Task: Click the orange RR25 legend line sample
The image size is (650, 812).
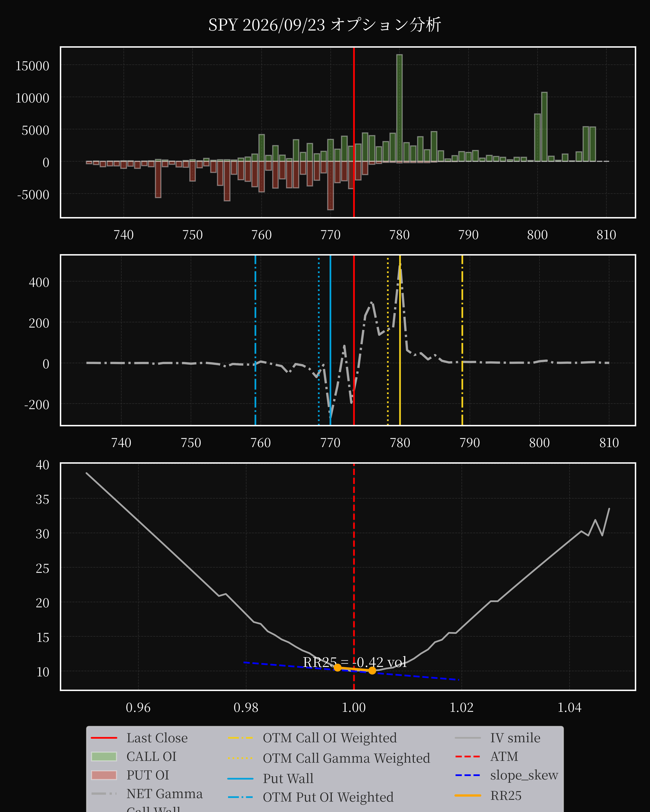Action: (468, 795)
